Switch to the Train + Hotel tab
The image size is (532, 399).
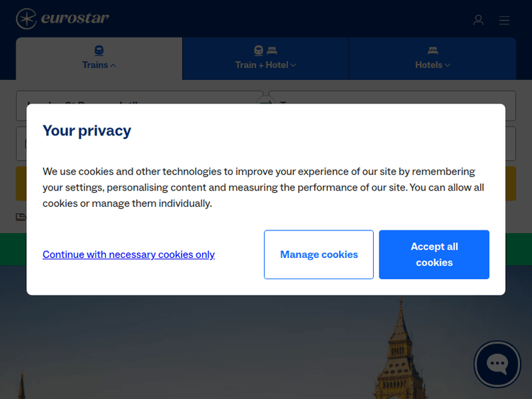click(x=261, y=64)
